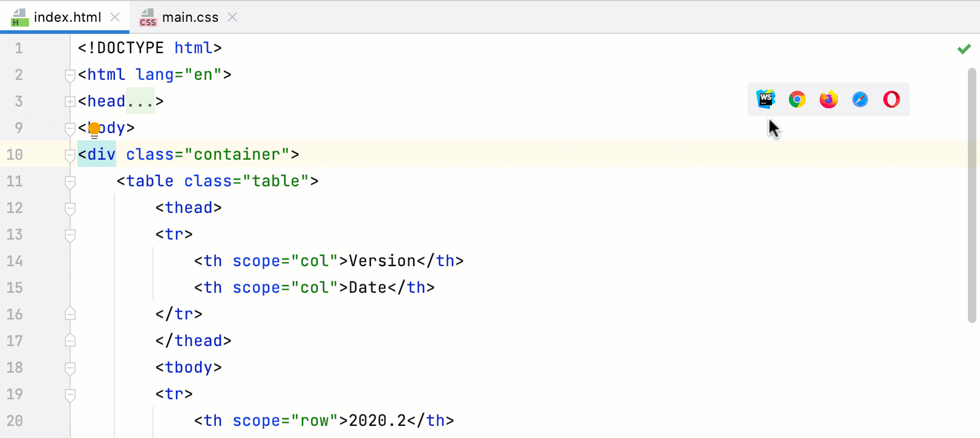Close the index.html tab
Viewport: 980px width, 438px height.
pos(115,18)
